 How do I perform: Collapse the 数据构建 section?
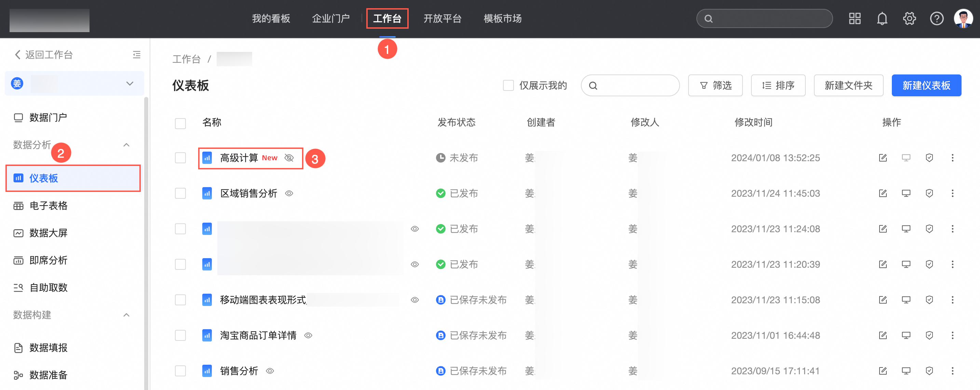click(x=127, y=315)
